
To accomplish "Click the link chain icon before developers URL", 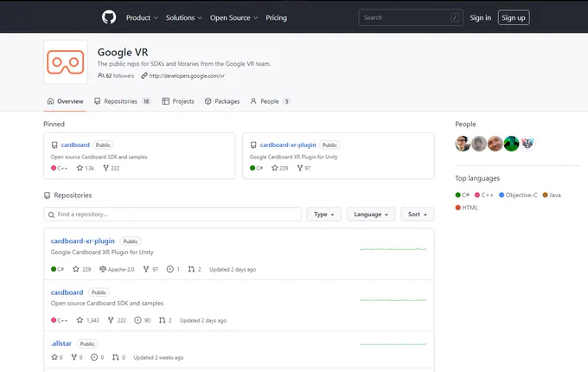I will 144,75.
